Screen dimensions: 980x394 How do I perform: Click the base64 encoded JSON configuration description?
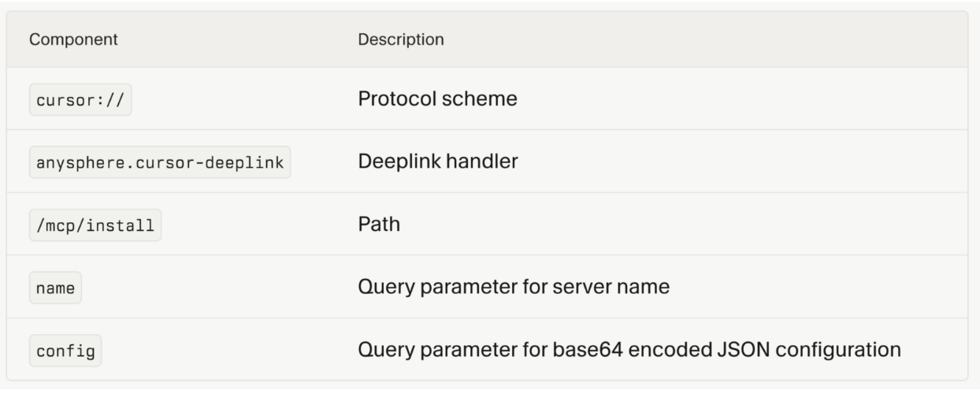(x=629, y=349)
